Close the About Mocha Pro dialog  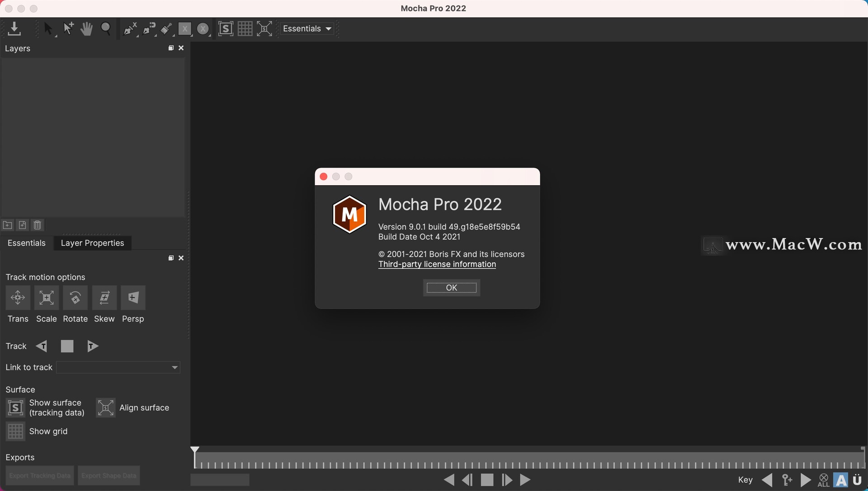pos(324,177)
